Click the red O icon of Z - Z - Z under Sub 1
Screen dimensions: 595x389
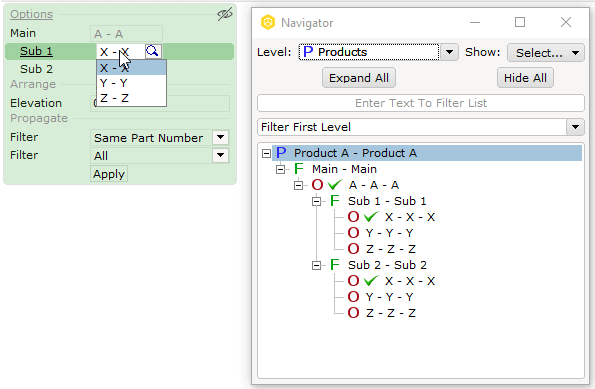(x=353, y=249)
